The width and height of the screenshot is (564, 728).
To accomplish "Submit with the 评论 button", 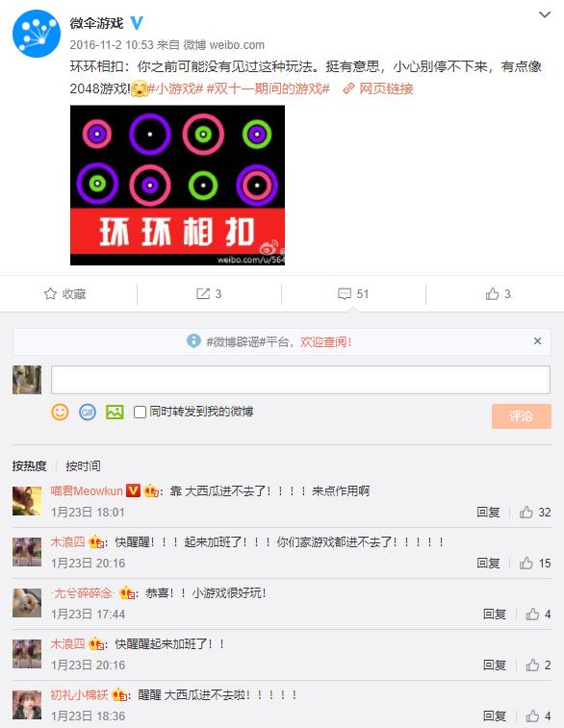I will coord(522,416).
